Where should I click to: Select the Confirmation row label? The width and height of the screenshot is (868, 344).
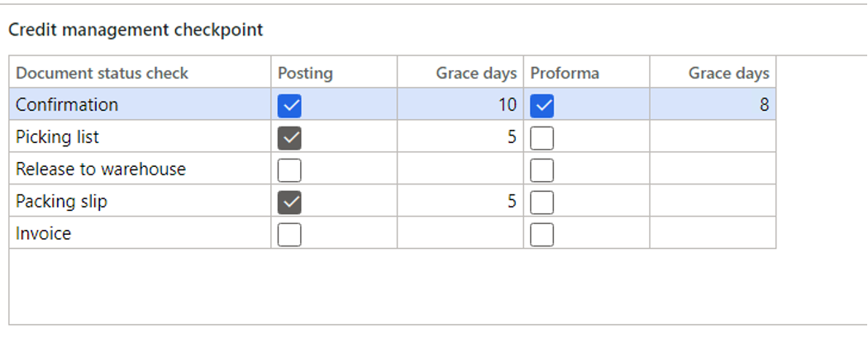coord(67,105)
